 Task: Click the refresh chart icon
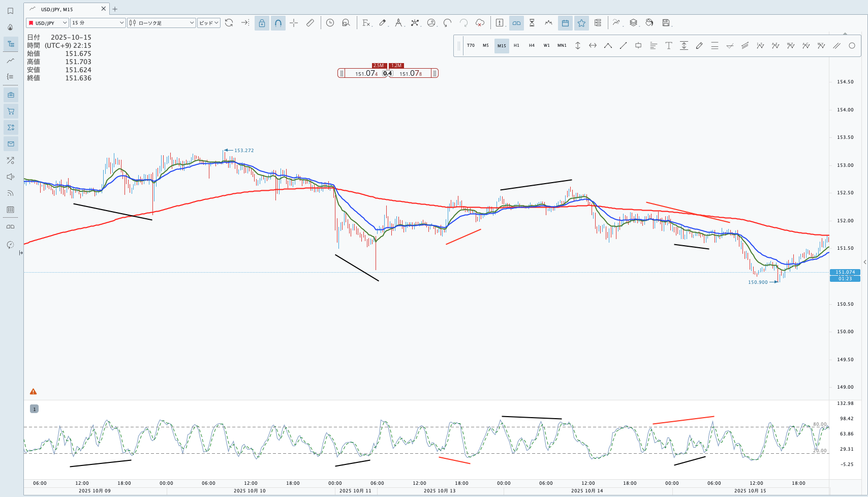pos(229,23)
